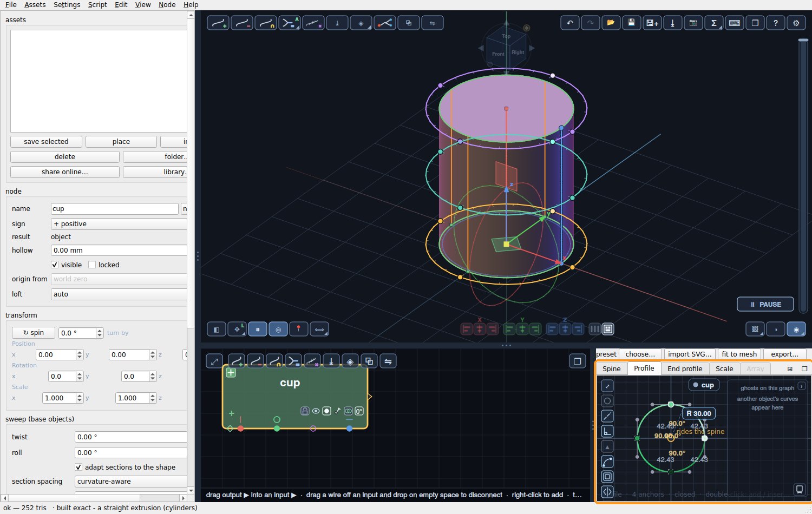
Task: Click the curve arc tool in profile editor
Action: pos(607,462)
